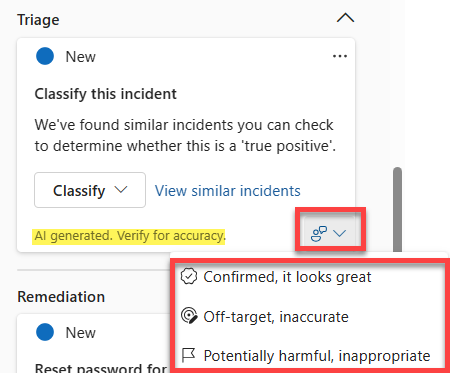
Task: Click the blue status dot in Remediation card
Action: (x=45, y=332)
